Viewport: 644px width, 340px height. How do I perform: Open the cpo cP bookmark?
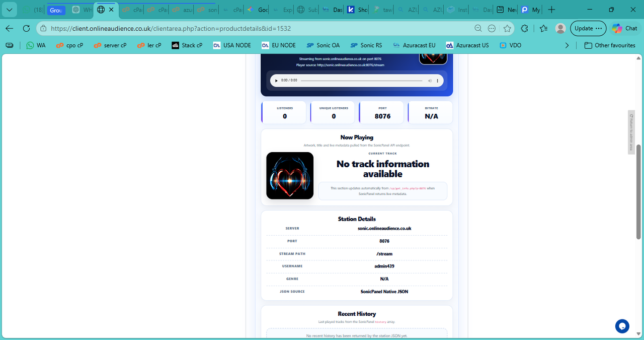(x=69, y=45)
